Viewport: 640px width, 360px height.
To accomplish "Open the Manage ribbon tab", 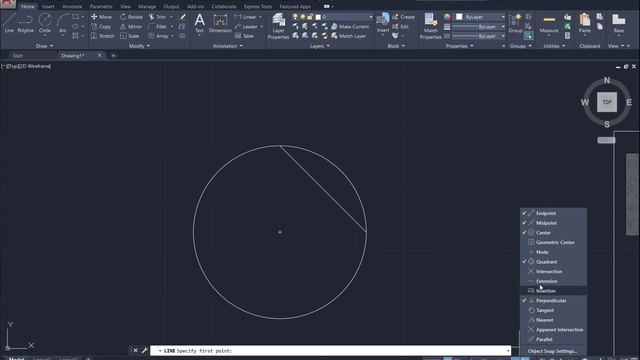I will coord(147,7).
